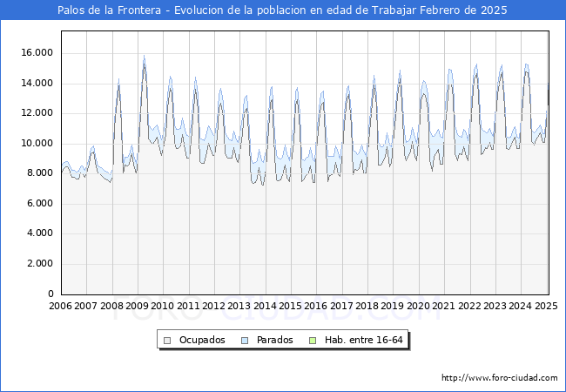The height and width of the screenshot is (392, 566).
Task: Click the 2012 x-axis year label
Action: coord(214,306)
